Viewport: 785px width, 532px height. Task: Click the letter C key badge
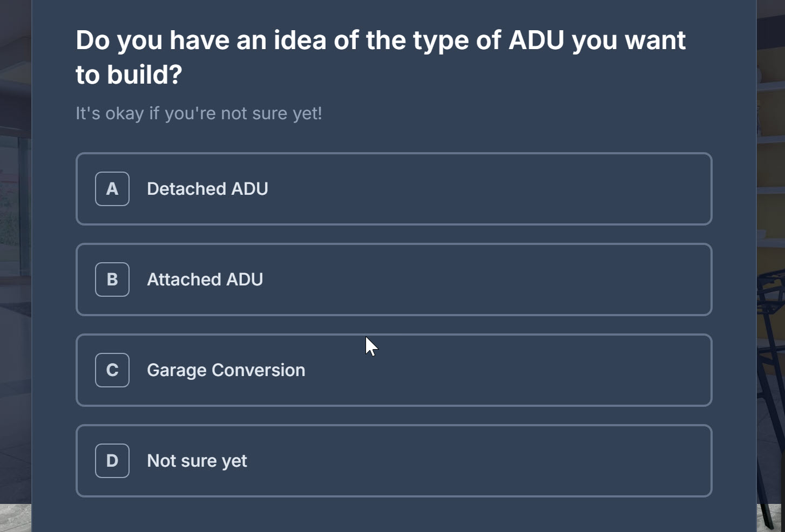112,370
